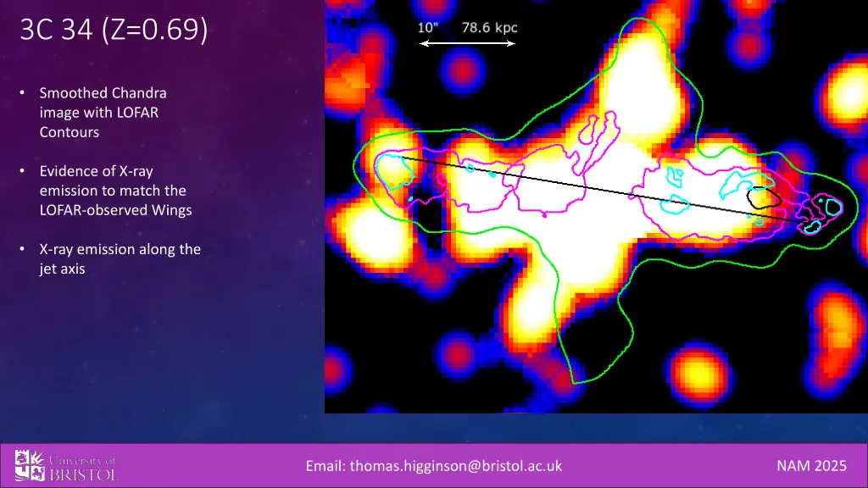Screen dimensions: 868x488
Task: Click the 78.6 kpc scale label
Action: (x=489, y=27)
